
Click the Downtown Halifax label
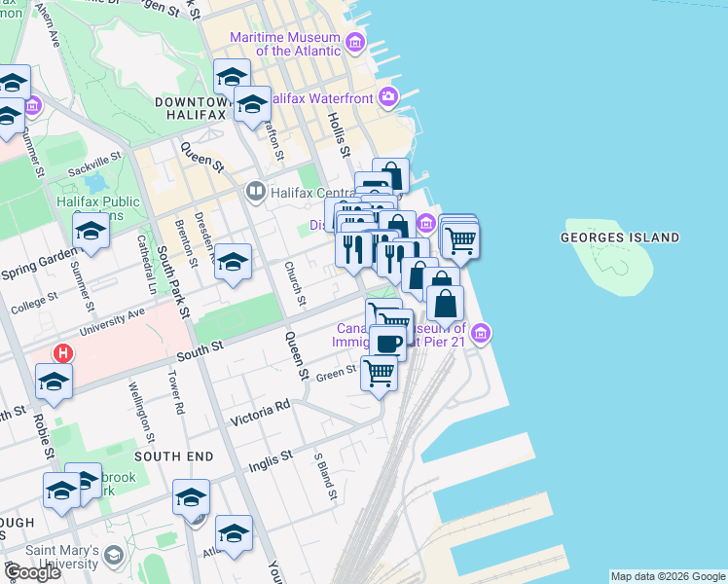(195, 108)
